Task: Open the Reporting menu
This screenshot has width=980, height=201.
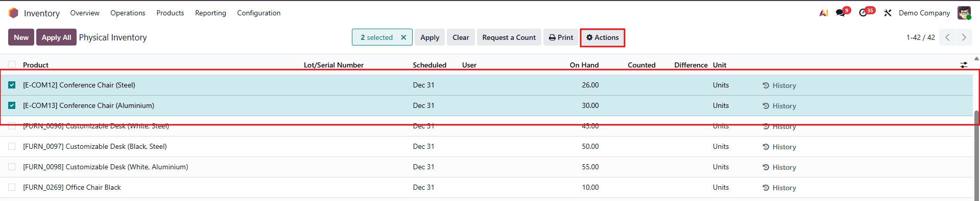Action: click(210, 13)
